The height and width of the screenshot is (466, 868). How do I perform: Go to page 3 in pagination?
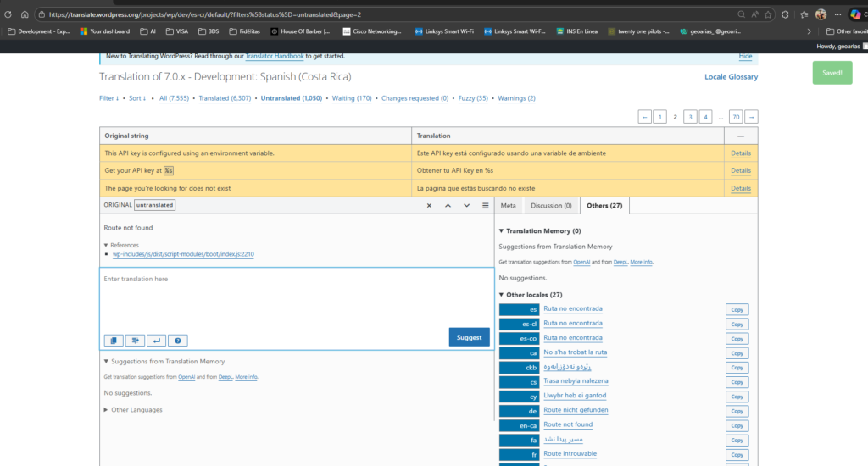(x=691, y=117)
